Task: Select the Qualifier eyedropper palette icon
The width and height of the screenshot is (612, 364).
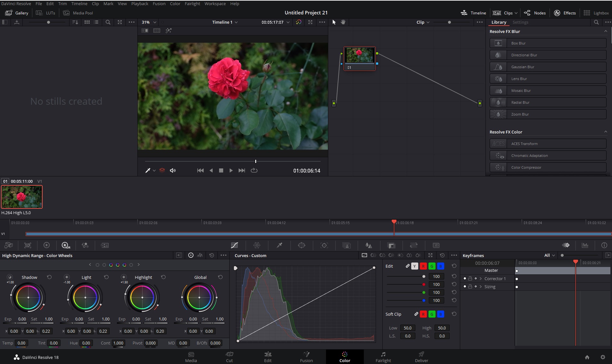Action: [x=279, y=245]
